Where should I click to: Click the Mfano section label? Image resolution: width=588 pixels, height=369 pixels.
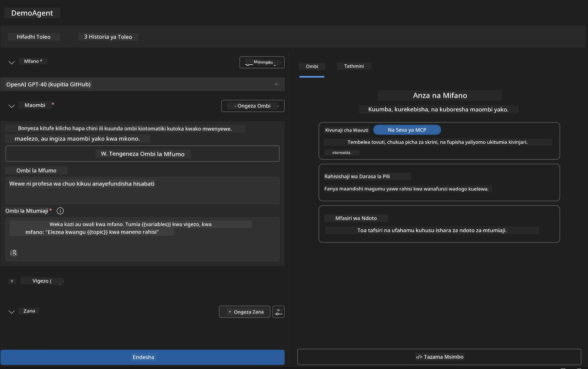pos(33,61)
